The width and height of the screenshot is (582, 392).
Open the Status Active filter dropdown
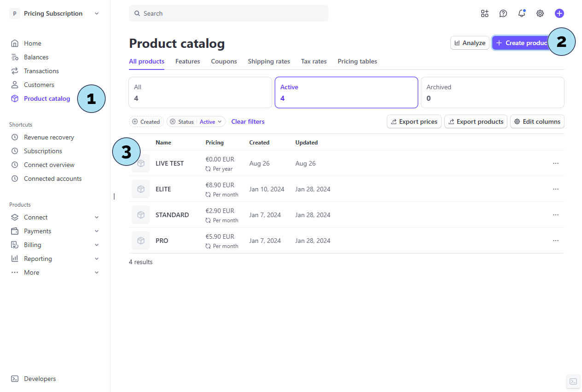(x=211, y=122)
